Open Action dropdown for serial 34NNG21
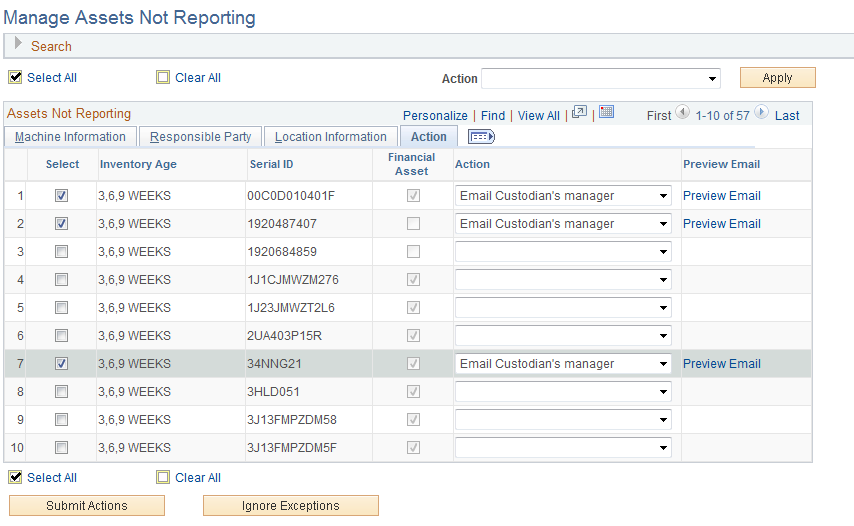The image size is (854, 526). [563, 364]
